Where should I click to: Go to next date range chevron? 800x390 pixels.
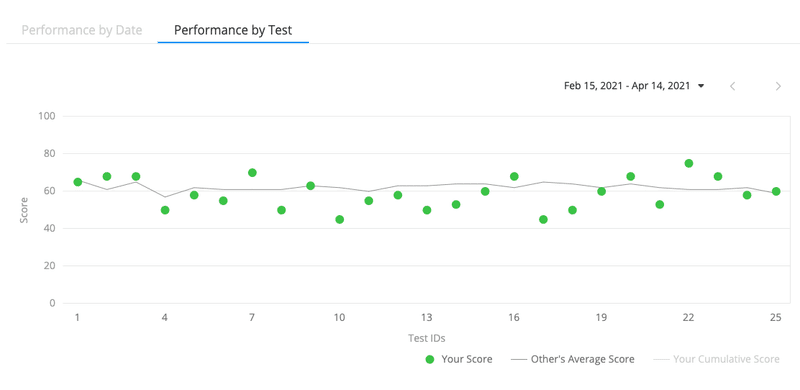tap(778, 86)
